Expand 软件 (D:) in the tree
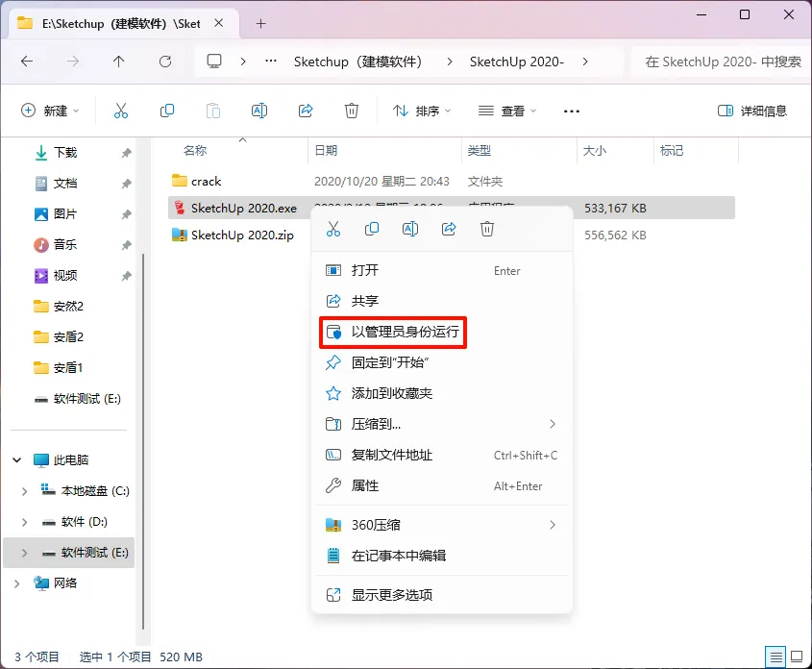This screenshot has width=812, height=669. [x=24, y=522]
